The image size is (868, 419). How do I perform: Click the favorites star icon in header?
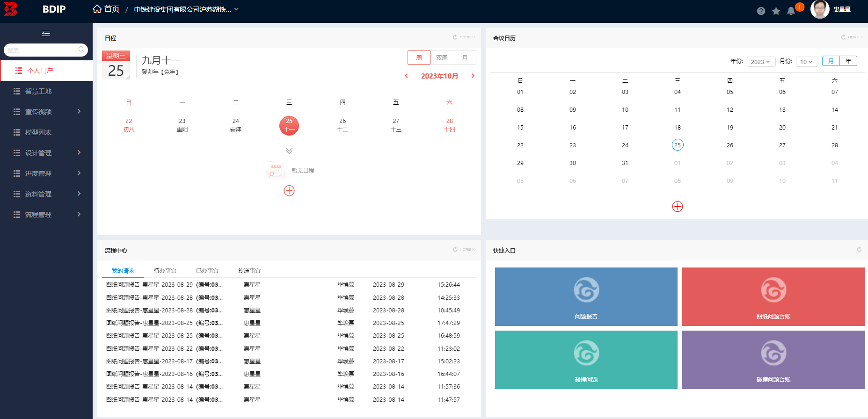point(776,11)
